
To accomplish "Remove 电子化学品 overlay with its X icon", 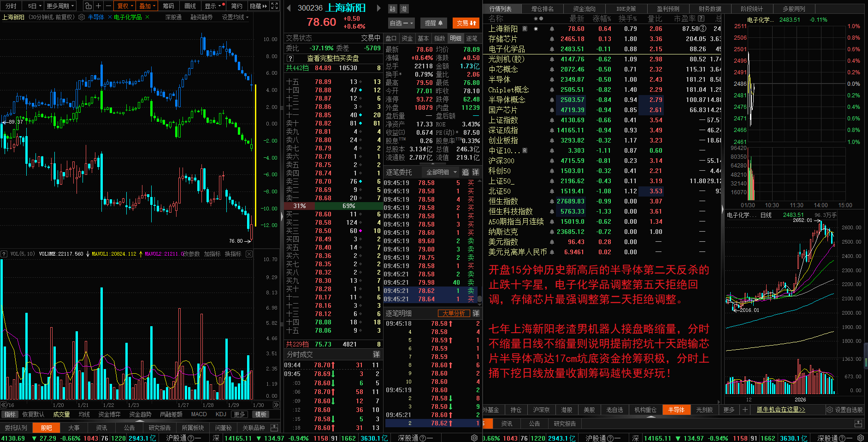I will pos(147,17).
